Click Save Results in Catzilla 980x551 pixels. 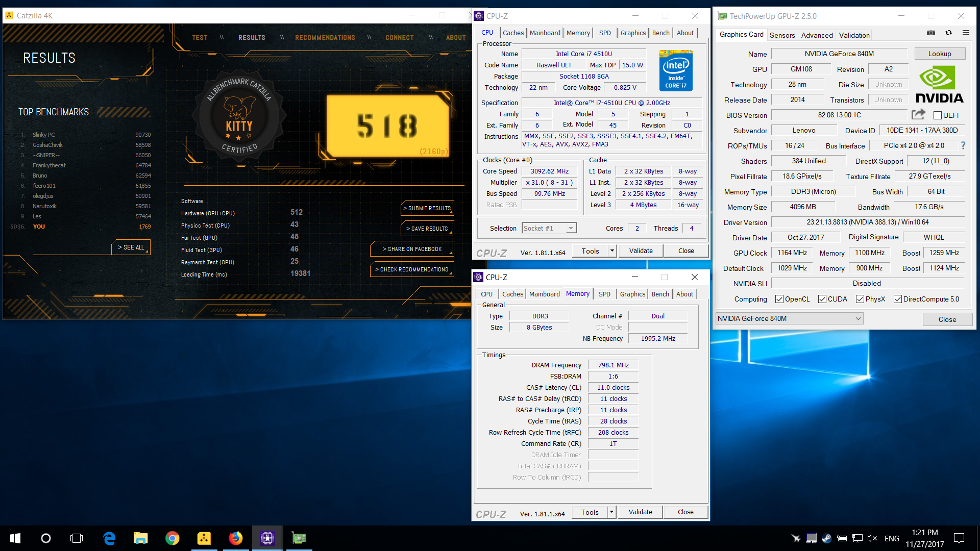point(427,229)
